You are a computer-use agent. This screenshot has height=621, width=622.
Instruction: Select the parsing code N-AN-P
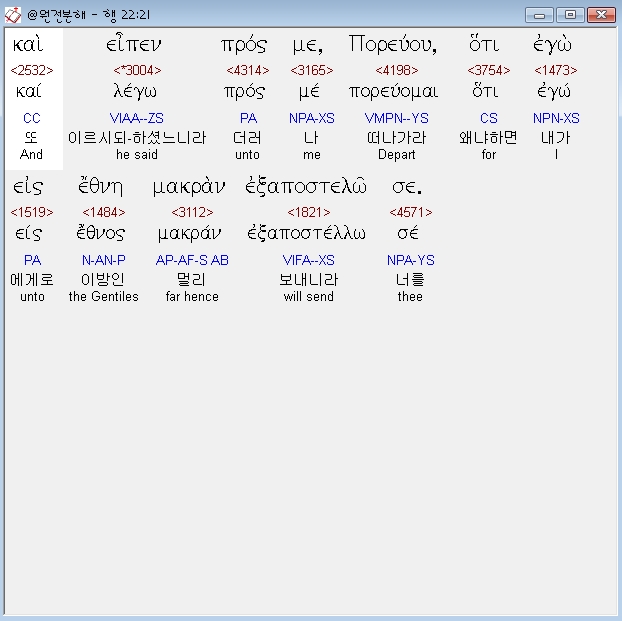tap(104, 260)
